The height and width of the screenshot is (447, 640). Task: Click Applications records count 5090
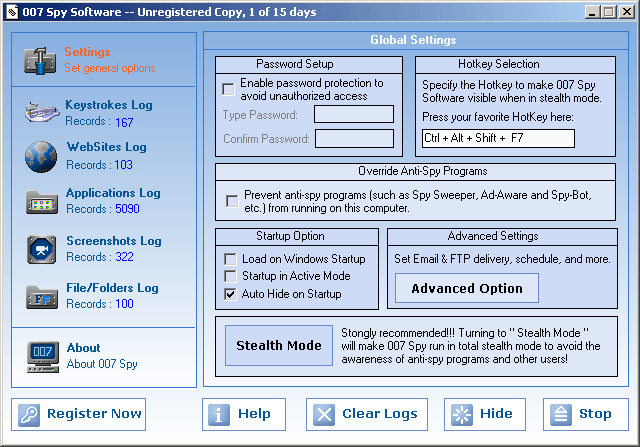(x=127, y=209)
